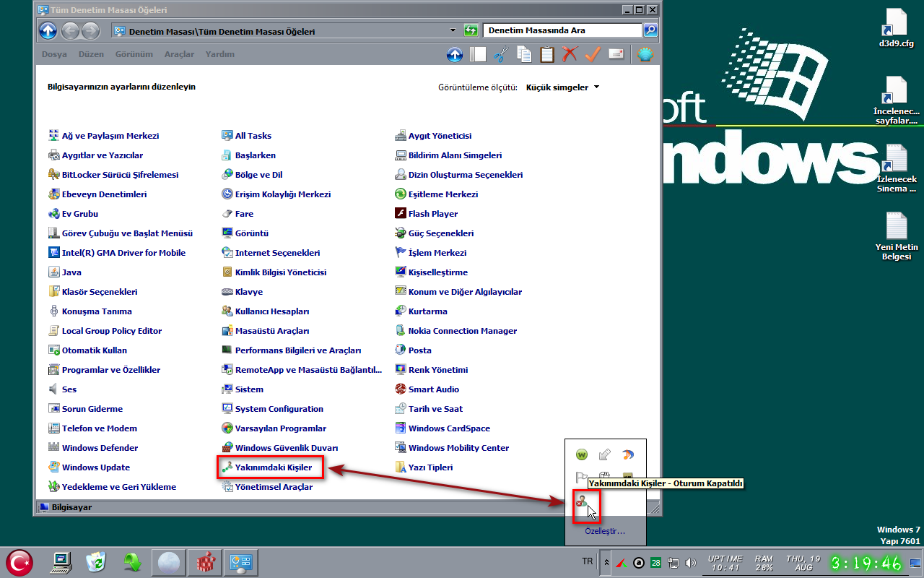Open the Dosya menu
Viewport: 924px width, 578px height.
point(54,54)
